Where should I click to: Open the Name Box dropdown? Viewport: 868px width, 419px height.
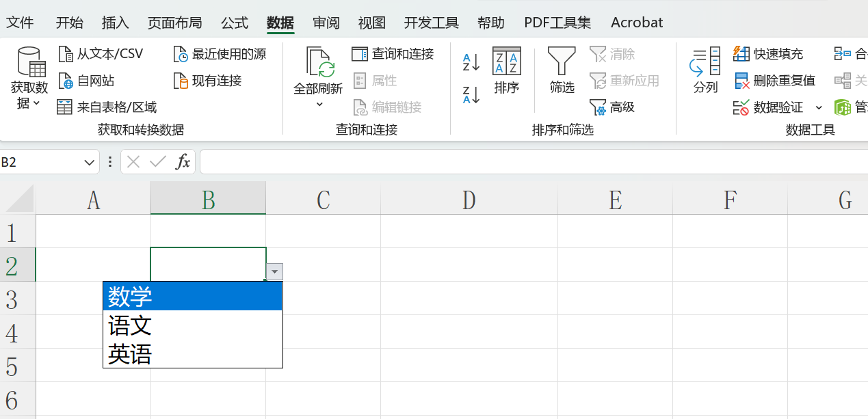click(x=90, y=162)
